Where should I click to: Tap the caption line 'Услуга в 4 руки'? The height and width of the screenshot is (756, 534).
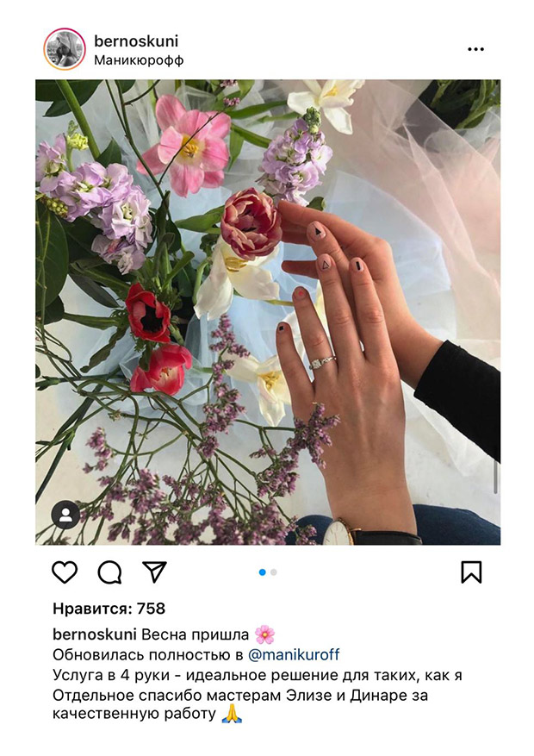[x=258, y=675]
